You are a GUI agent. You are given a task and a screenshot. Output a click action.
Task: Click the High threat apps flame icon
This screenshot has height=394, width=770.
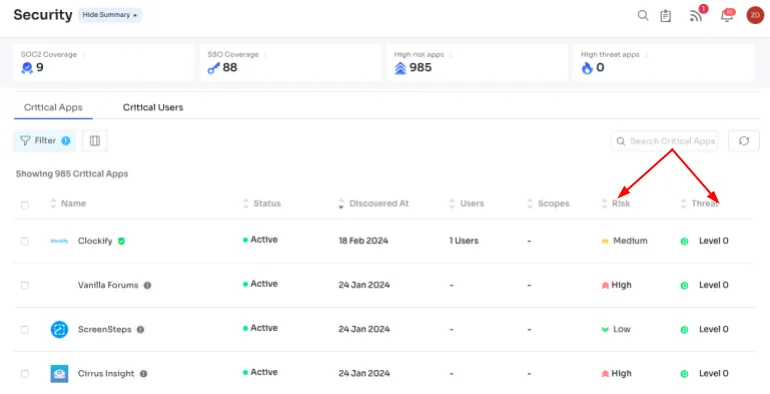coord(587,68)
